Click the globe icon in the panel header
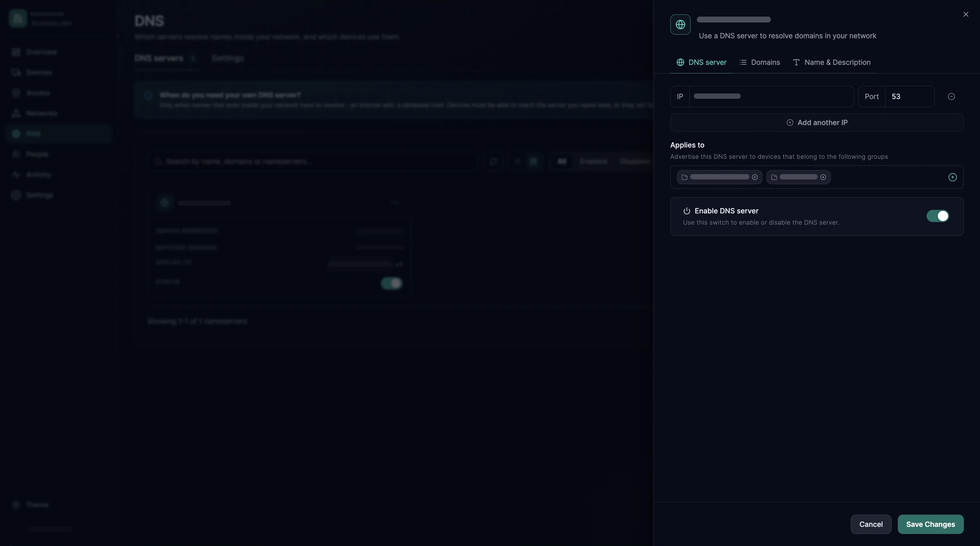Viewport: 980px width, 546px height. click(680, 25)
